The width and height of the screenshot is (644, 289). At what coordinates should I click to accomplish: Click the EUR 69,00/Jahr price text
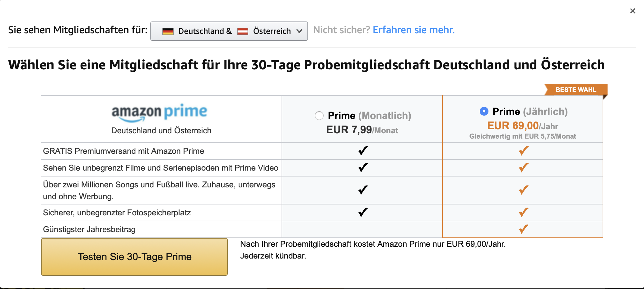(523, 126)
